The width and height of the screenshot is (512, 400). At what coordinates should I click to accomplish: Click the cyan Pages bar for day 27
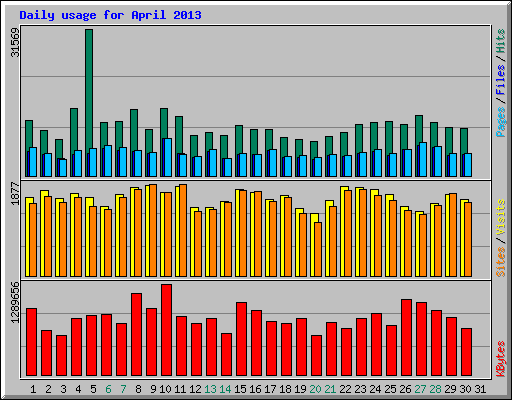coord(423,159)
